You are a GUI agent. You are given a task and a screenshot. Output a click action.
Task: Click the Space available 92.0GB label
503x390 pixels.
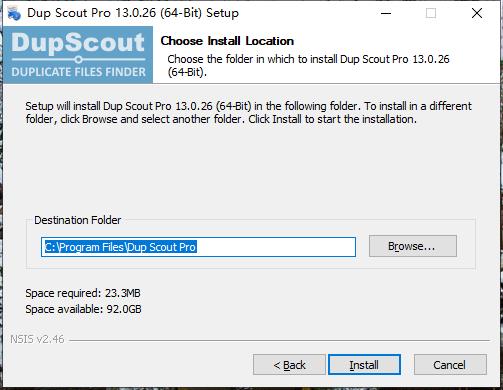point(83,309)
